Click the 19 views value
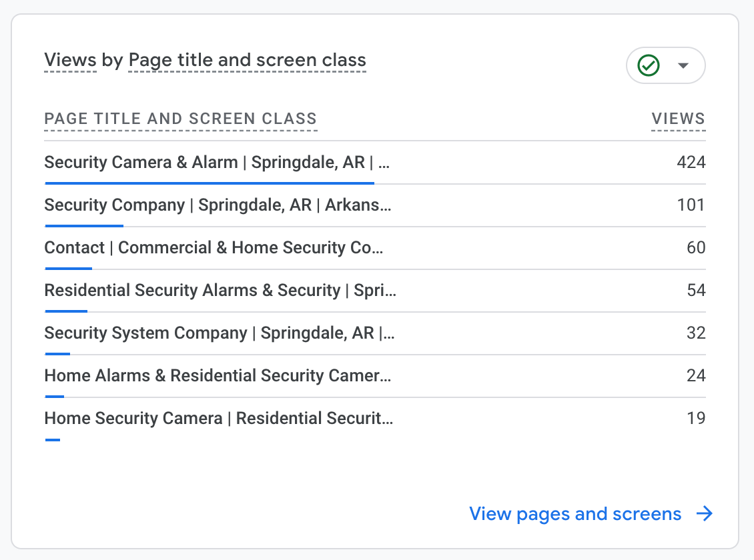 tap(696, 418)
